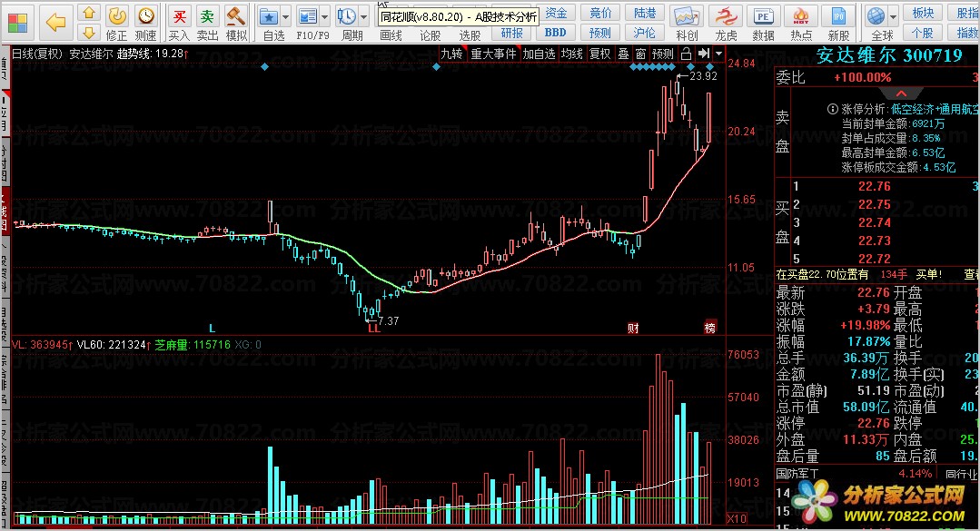This screenshot has height=531, width=980.
Task: Select the 国防军工 sector tab
Action: point(797,474)
